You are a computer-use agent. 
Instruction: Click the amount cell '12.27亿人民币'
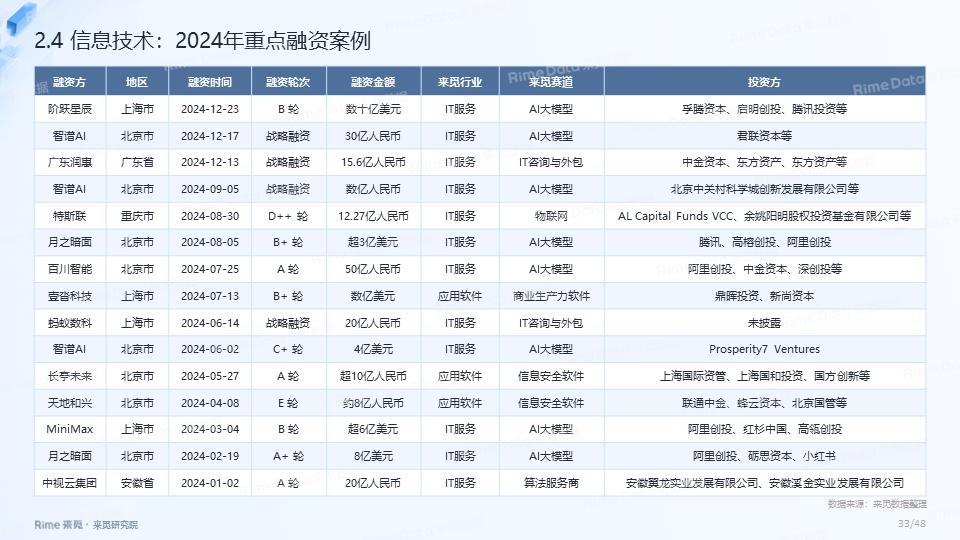pos(373,216)
